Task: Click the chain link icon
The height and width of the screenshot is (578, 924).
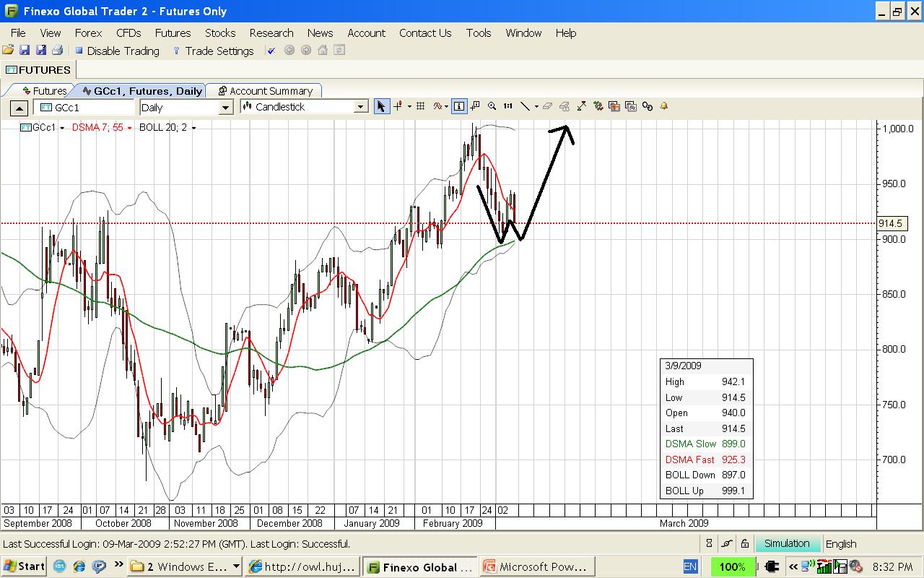Action: pos(647,106)
